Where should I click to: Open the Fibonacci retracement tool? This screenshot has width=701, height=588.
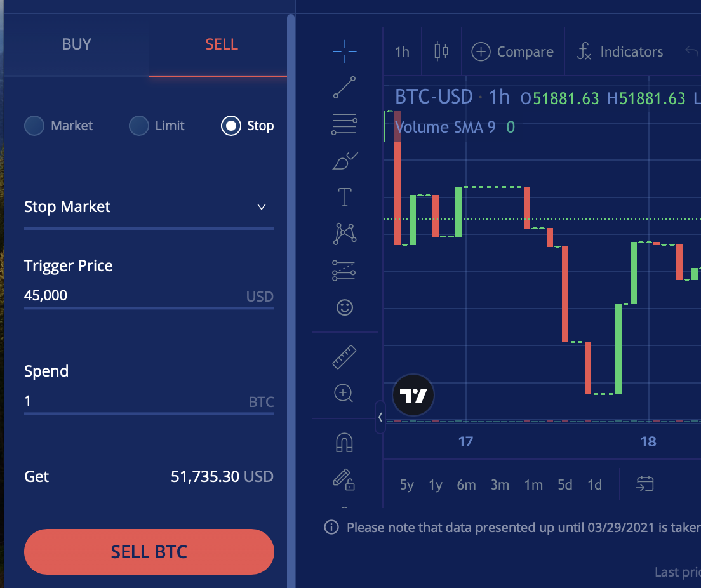point(344,124)
